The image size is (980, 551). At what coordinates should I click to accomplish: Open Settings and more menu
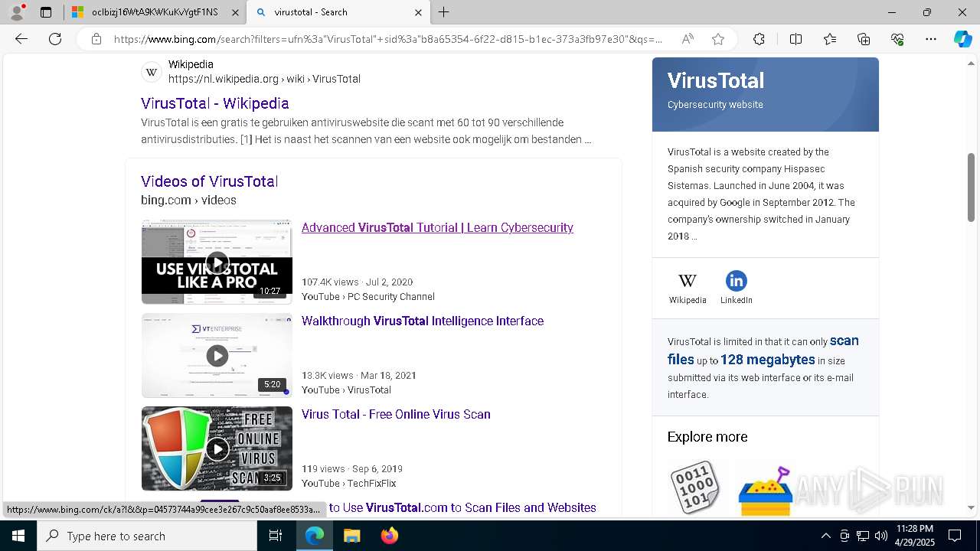[x=931, y=39]
